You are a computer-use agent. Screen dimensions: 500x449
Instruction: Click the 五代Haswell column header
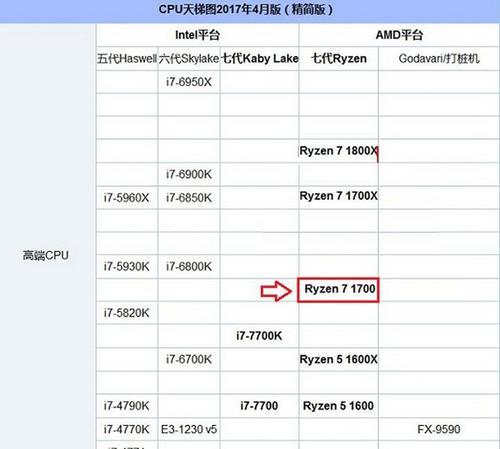(x=127, y=59)
